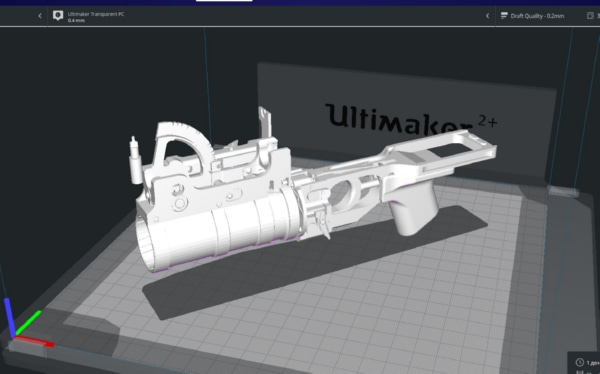Viewport: 600px width, 374px height.
Task: Collapse the material panel with its chevron
Action: [x=40, y=16]
